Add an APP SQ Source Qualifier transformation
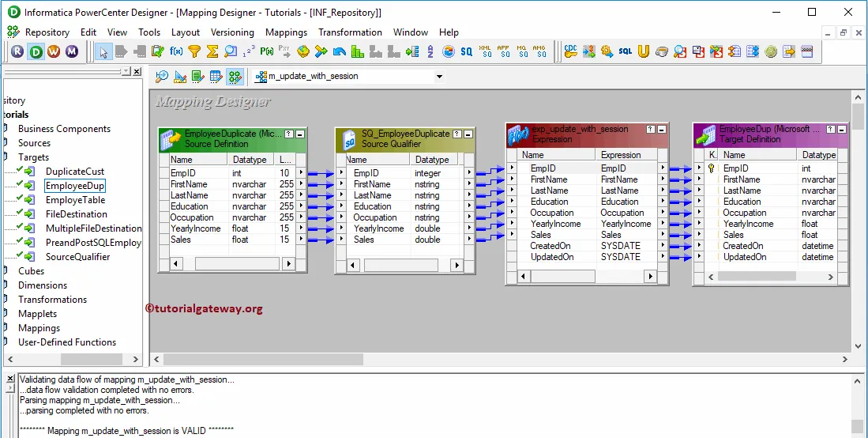The image size is (868, 438). click(503, 52)
